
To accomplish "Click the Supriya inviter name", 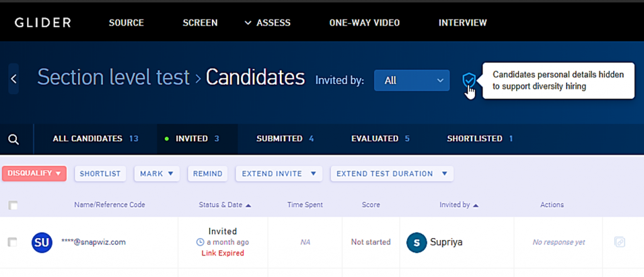I will coord(447,242).
